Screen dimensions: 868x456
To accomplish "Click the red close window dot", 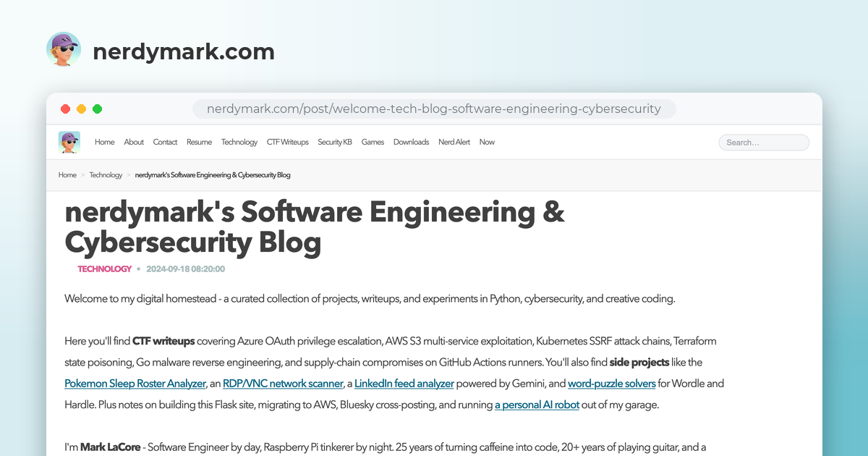I will [x=65, y=109].
